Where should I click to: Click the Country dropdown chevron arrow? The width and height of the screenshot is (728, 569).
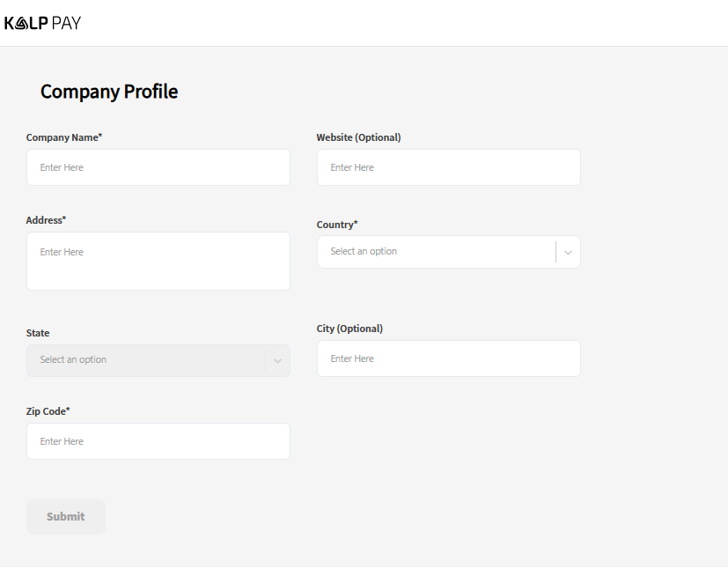[x=568, y=252]
